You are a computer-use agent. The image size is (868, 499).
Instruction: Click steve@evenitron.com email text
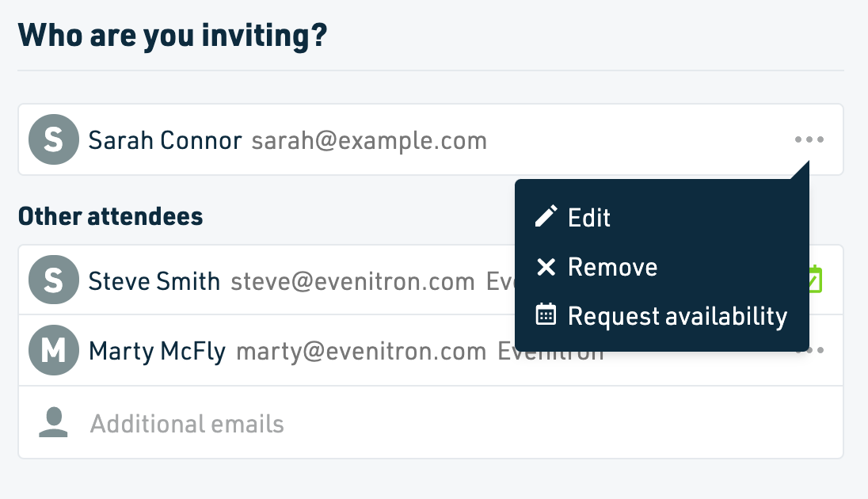(352, 281)
